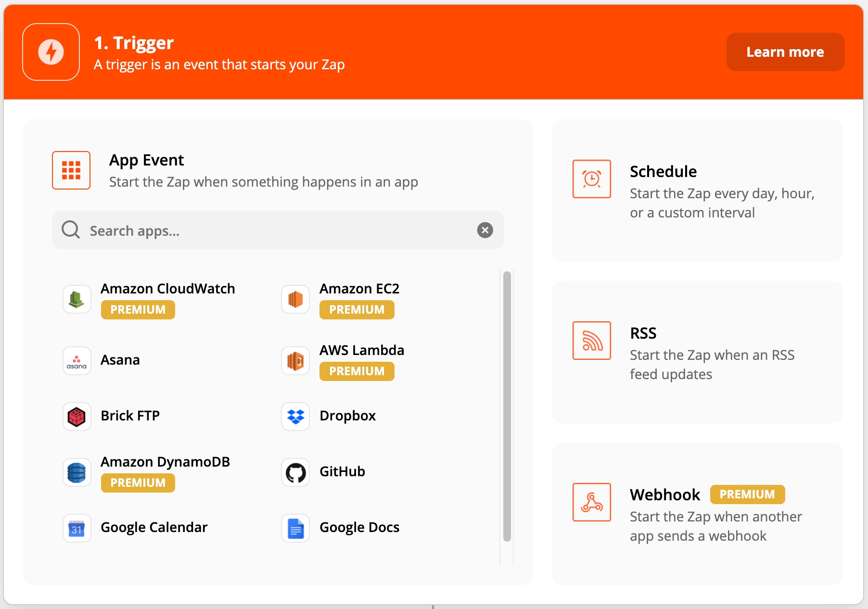Click the app list vertical scrollbar

pos(507,406)
